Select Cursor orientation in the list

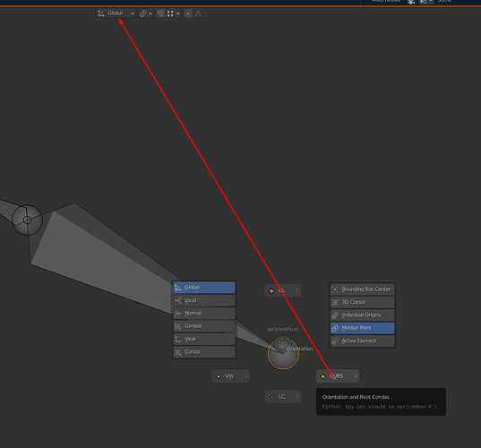pos(204,352)
